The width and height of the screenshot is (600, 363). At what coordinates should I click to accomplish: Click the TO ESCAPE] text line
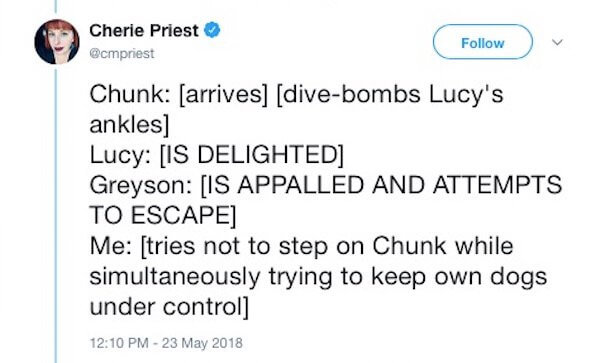[163, 215]
